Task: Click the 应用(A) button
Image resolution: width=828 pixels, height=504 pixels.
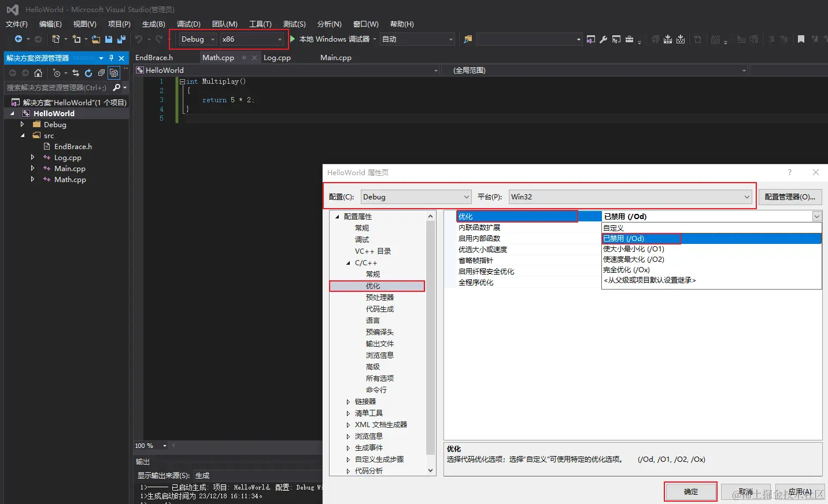Action: pyautogui.click(x=800, y=492)
